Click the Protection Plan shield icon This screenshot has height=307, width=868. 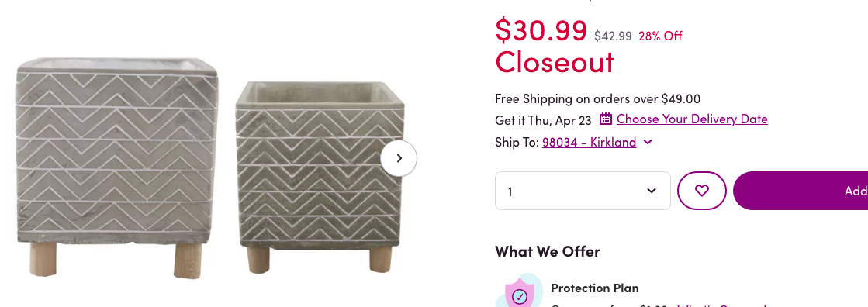click(x=519, y=292)
